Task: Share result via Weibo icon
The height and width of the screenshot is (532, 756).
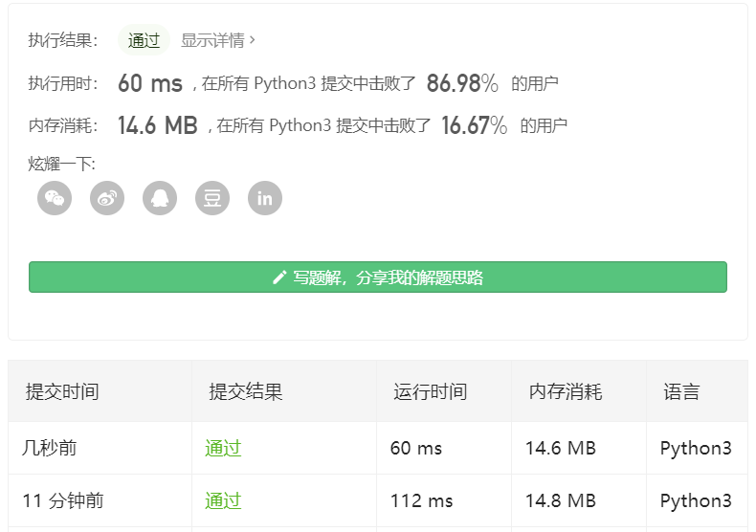Action: coord(107,199)
